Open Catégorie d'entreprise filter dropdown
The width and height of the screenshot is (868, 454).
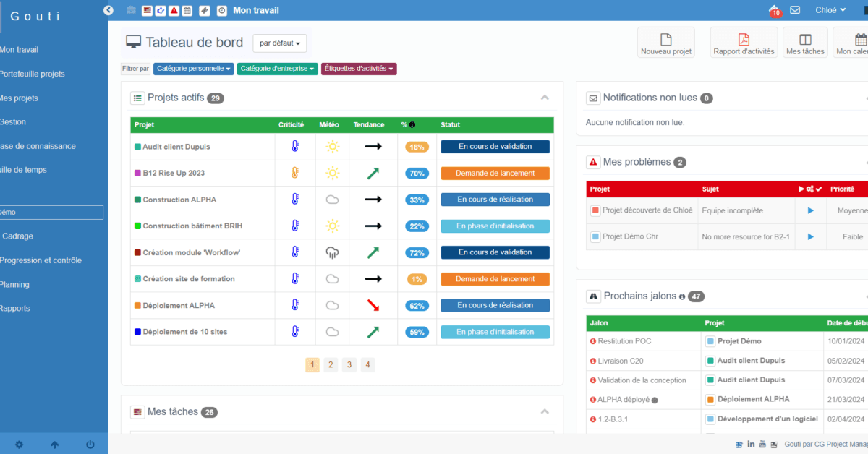(x=278, y=69)
